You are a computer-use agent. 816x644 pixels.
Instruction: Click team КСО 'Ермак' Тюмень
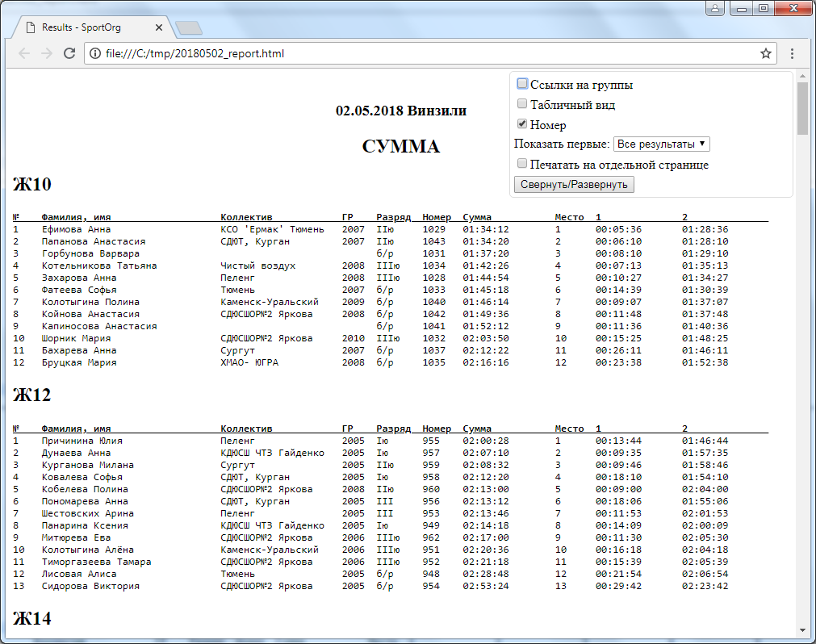pyautogui.click(x=272, y=229)
